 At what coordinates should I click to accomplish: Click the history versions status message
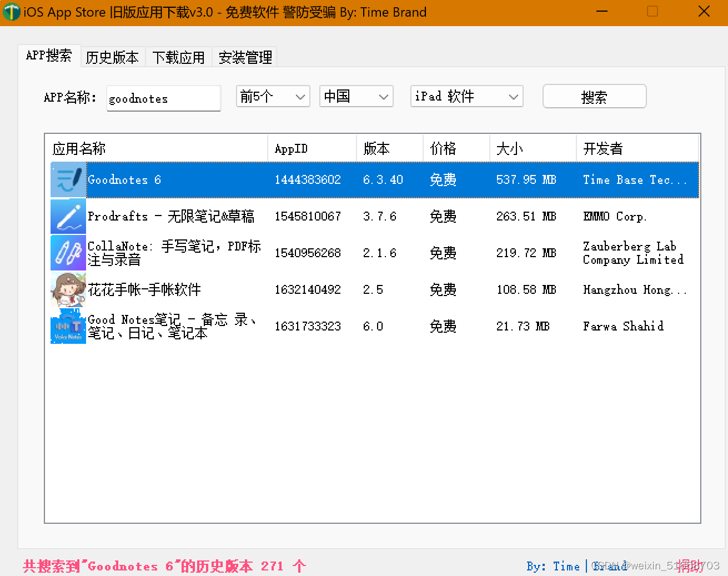pyautogui.click(x=164, y=566)
